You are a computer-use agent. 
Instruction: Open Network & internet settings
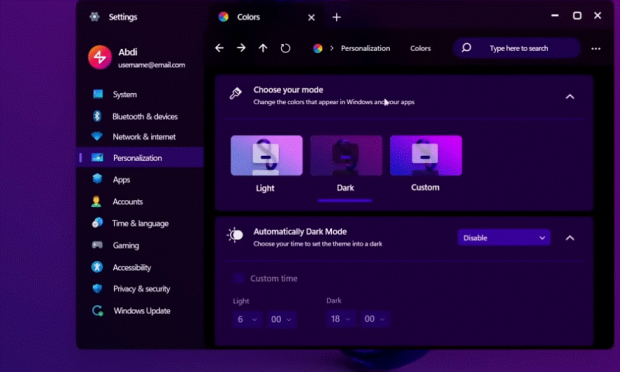click(141, 137)
